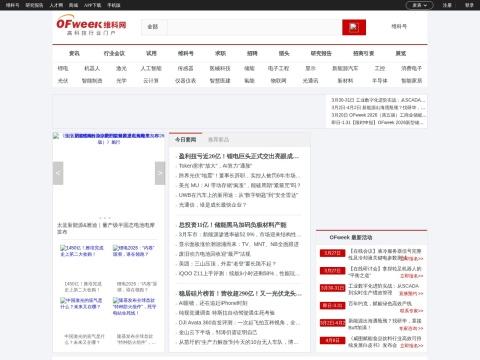Click 专家咨询>> link in activities list
Viewport: 480px width, 360px height.
(411, 329)
